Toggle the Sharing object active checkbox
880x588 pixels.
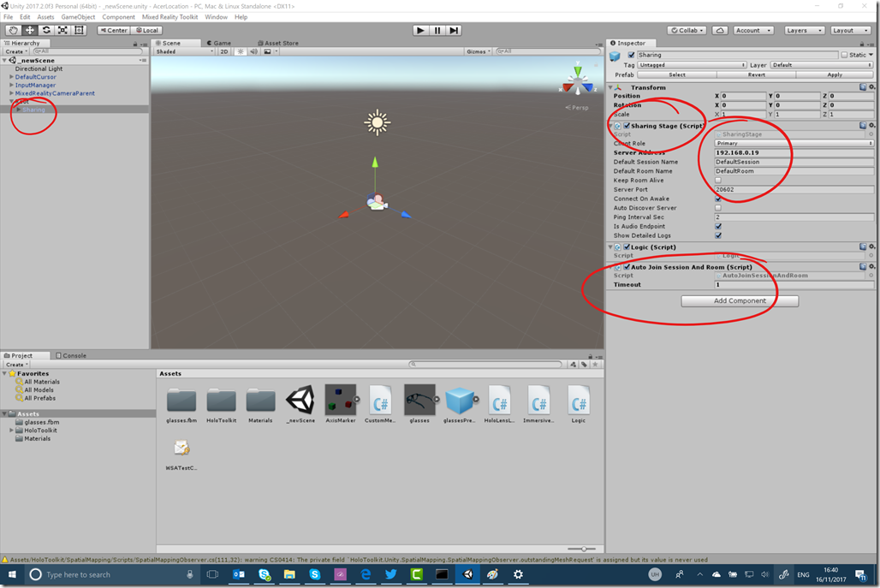632,55
